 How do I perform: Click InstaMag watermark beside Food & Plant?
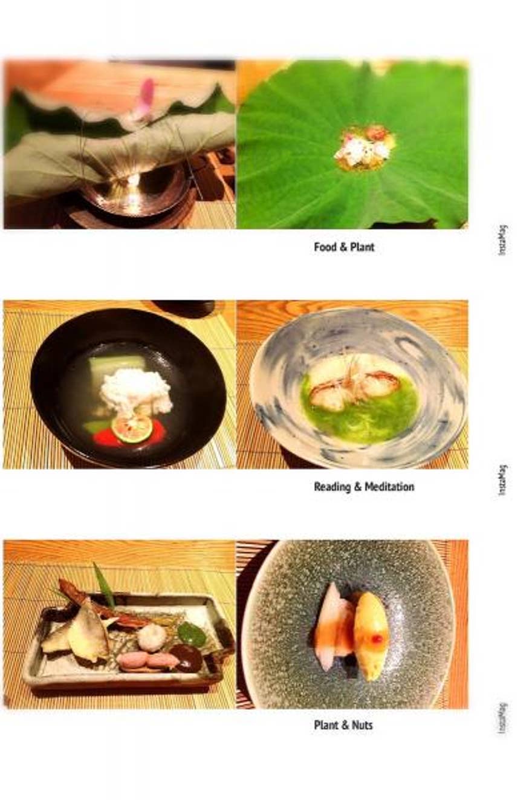502,240
